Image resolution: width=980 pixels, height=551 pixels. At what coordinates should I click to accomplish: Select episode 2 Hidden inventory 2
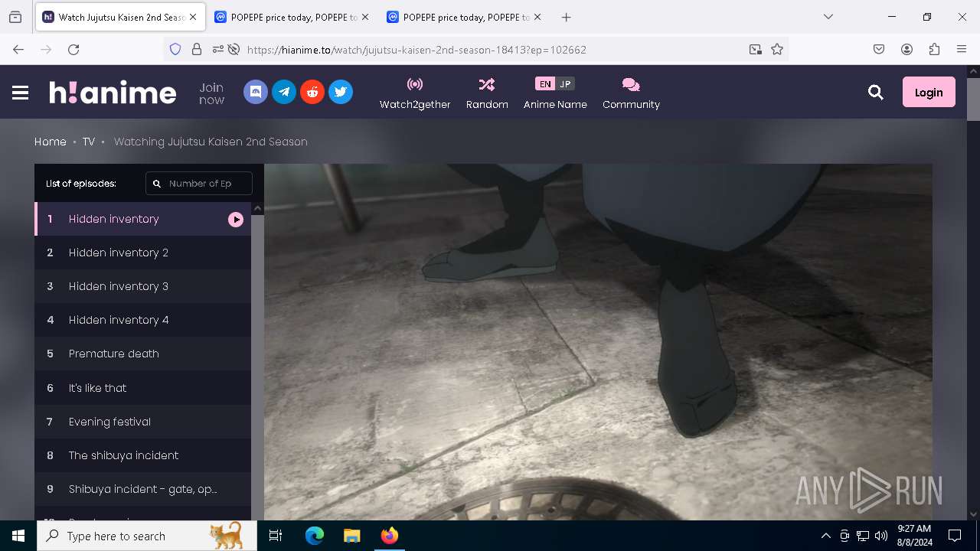tap(142, 253)
